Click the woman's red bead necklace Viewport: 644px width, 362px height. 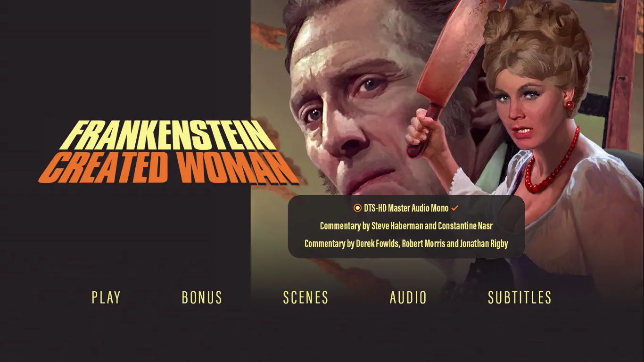(x=552, y=163)
